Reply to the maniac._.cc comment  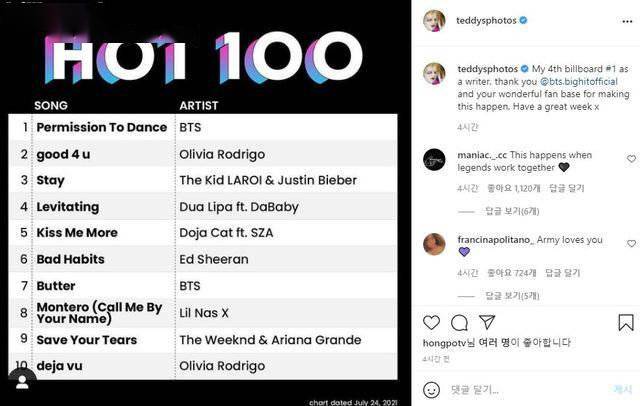pos(567,188)
